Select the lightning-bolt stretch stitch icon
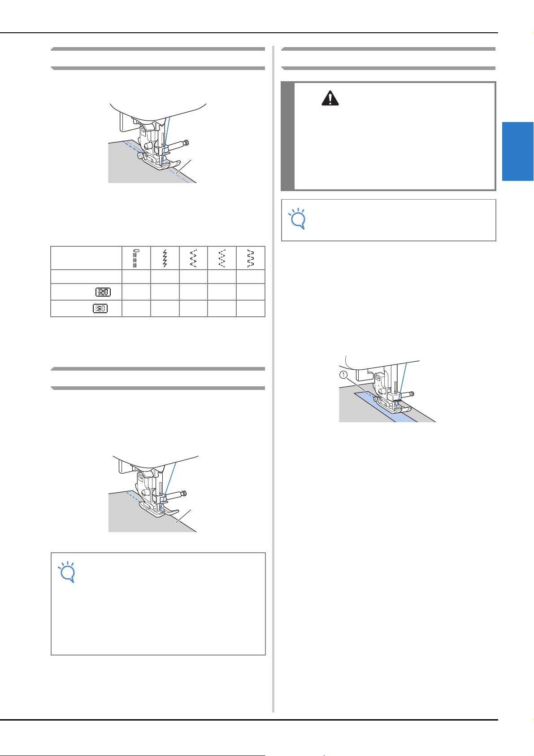The height and width of the screenshot is (756, 534). pyautogui.click(x=165, y=258)
